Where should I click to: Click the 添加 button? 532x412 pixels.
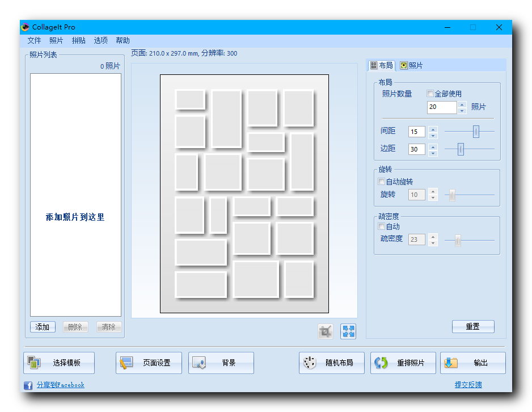(x=43, y=327)
